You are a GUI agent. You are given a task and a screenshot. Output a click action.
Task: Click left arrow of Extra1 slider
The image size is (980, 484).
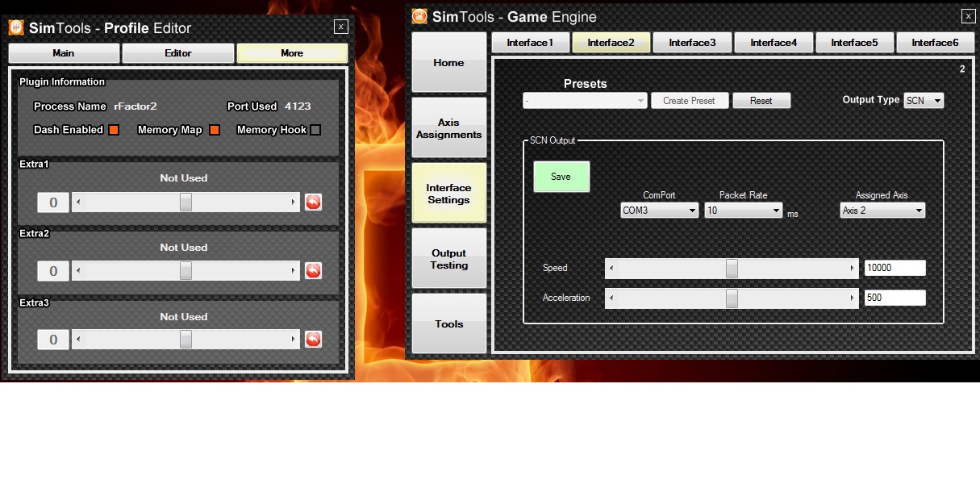click(78, 202)
